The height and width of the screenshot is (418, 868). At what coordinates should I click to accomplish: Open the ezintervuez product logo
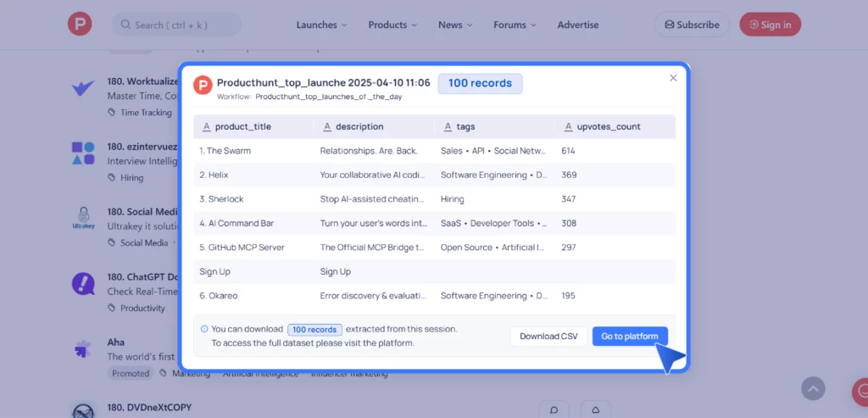83,153
